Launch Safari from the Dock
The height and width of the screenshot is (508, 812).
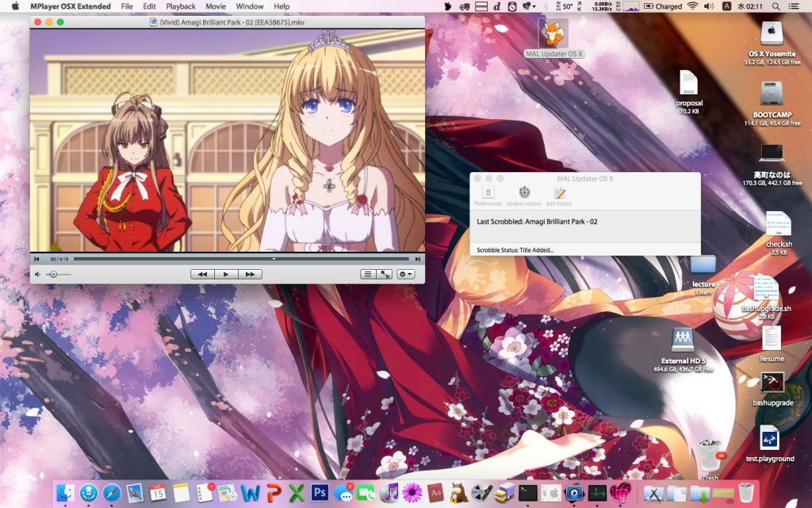[x=112, y=492]
